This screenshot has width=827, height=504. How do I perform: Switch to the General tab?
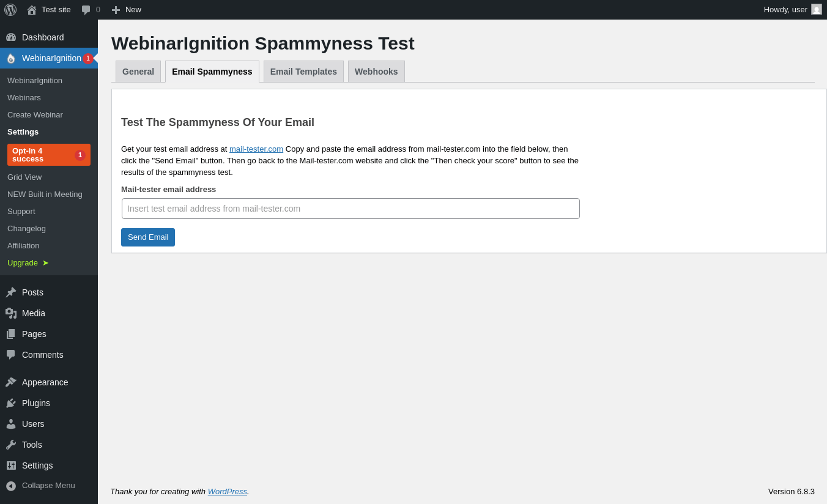point(138,72)
